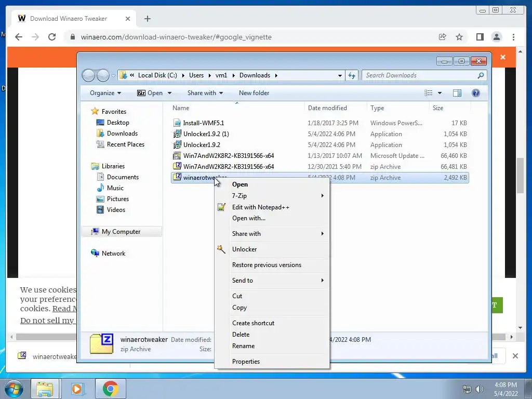Click the volume speaker tray icon
This screenshot has height=399, width=532.
pos(480,389)
